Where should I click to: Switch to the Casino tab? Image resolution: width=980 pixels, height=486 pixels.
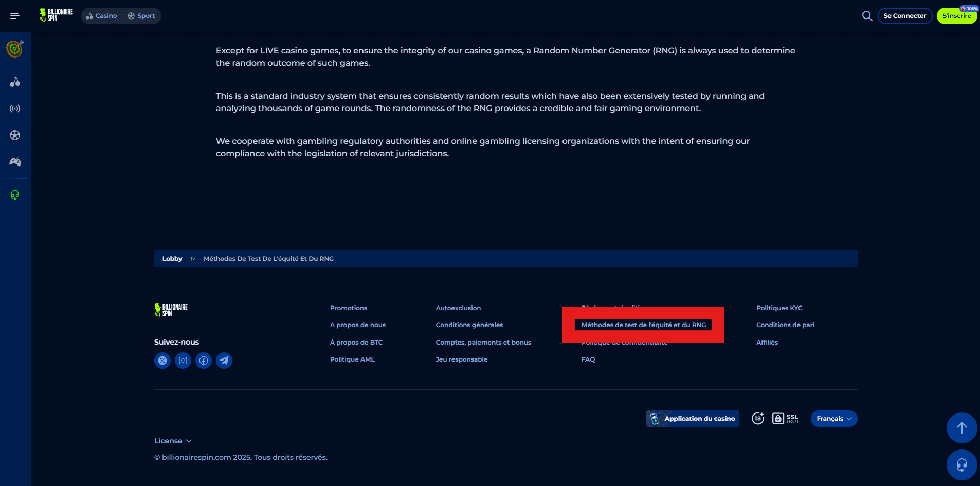[102, 16]
